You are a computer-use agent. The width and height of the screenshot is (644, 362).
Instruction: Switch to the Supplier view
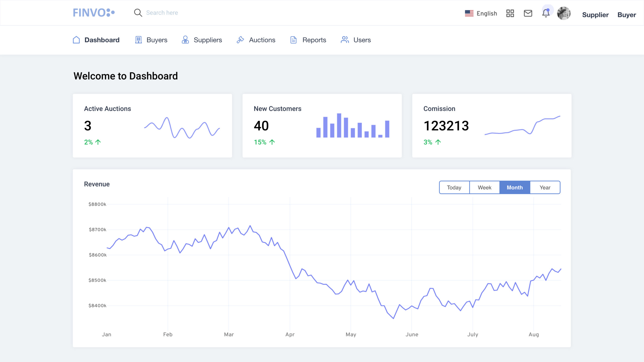[x=595, y=15]
